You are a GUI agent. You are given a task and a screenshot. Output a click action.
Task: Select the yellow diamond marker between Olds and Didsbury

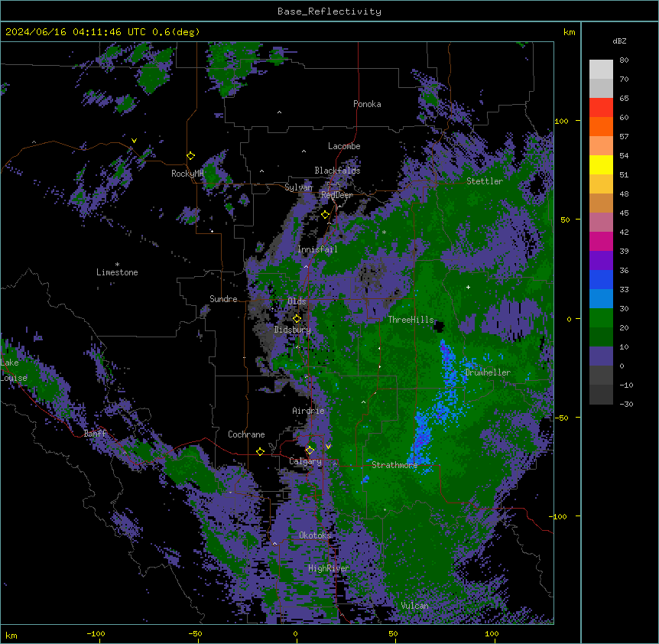[297, 318]
